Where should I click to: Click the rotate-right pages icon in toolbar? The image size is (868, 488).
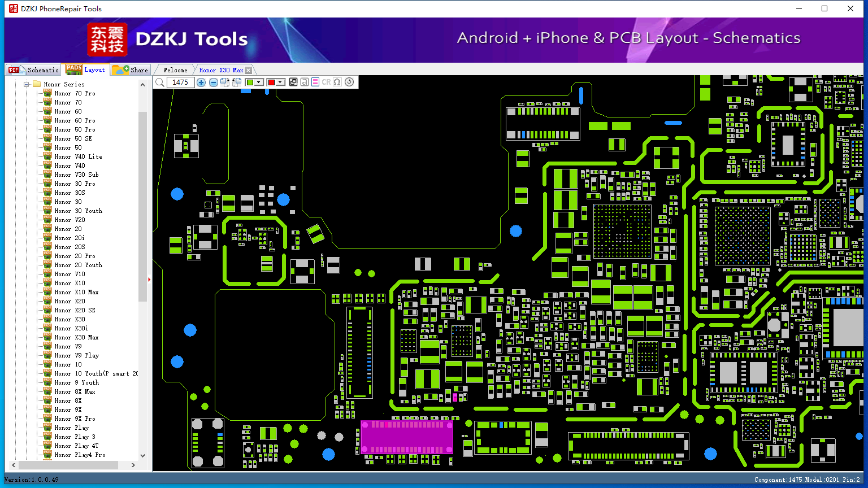point(225,82)
